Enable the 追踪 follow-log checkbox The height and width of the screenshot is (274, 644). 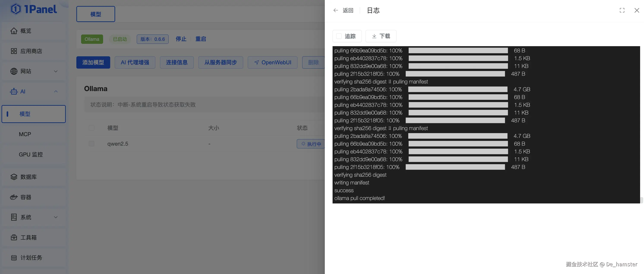[x=339, y=36]
